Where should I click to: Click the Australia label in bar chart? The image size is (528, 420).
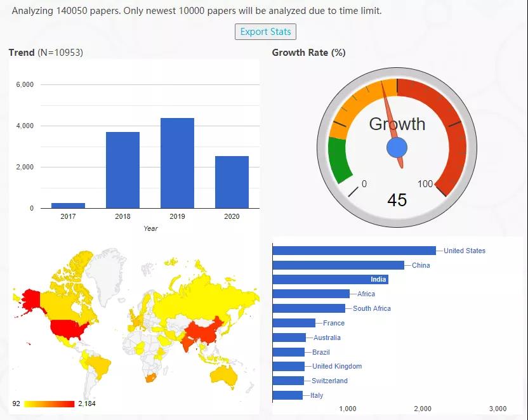(327, 338)
